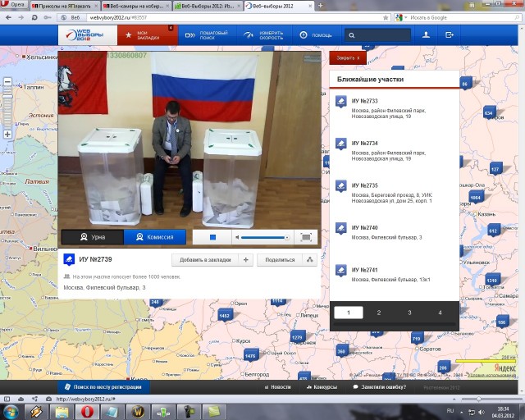525x420 pixels.
Task: Report an error via footer link
Action: (380, 387)
